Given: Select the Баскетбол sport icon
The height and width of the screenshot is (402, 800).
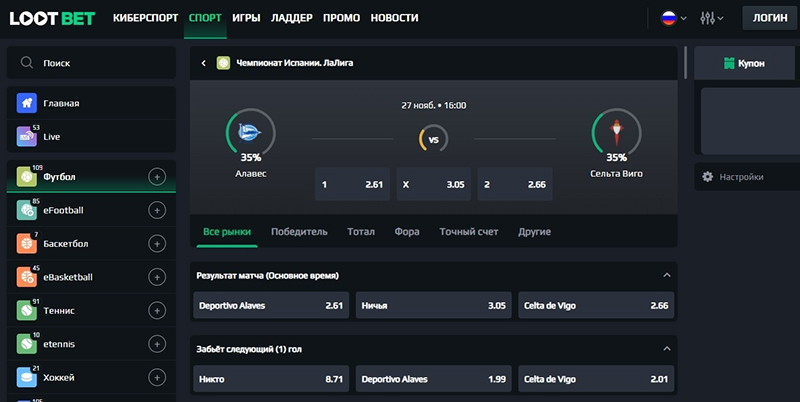Looking at the screenshot, I should 27,243.
